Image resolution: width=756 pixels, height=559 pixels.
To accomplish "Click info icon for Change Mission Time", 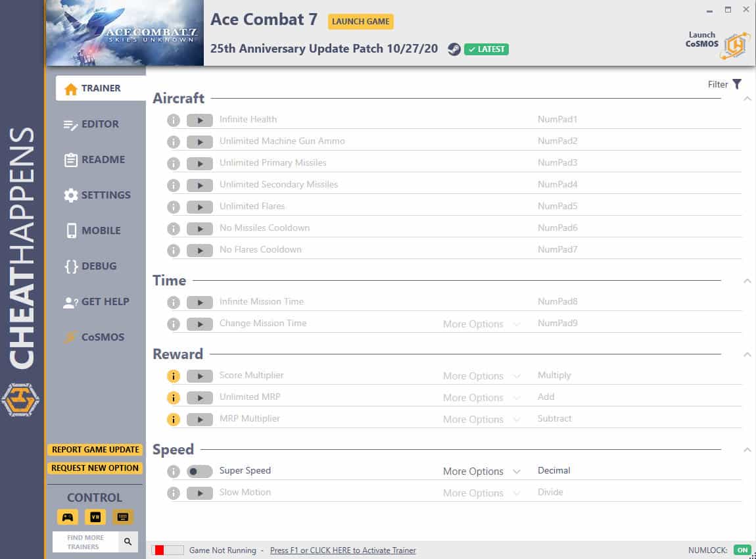I will click(x=174, y=324).
